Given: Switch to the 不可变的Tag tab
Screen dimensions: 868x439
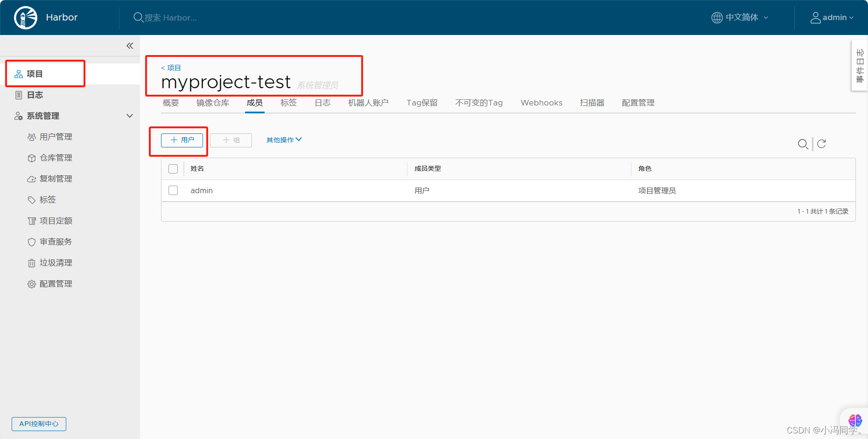Looking at the screenshot, I should pyautogui.click(x=479, y=103).
